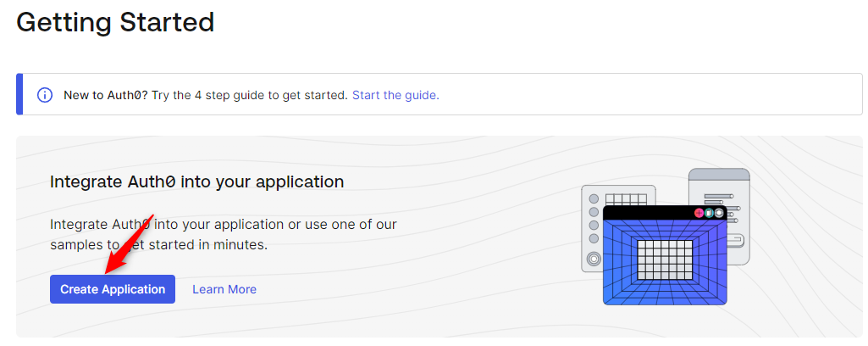868x346 pixels.
Task: Click the Getting Started page heading
Action: point(116,22)
